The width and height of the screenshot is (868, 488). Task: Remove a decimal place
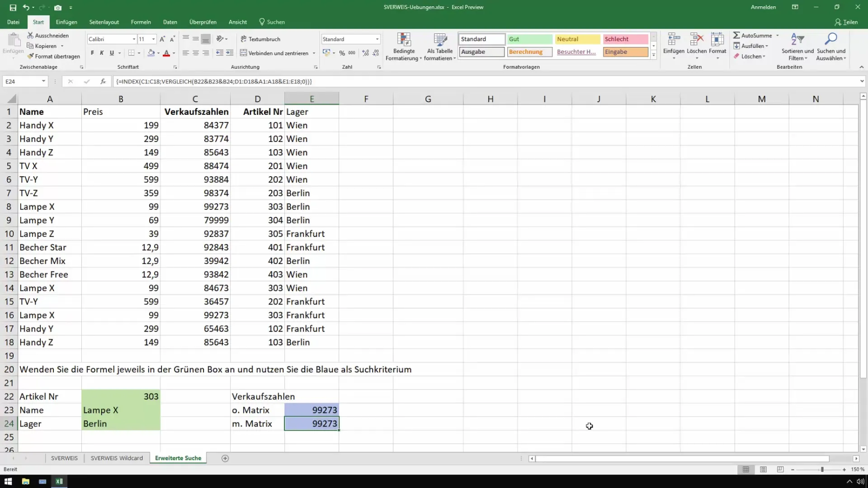376,53
